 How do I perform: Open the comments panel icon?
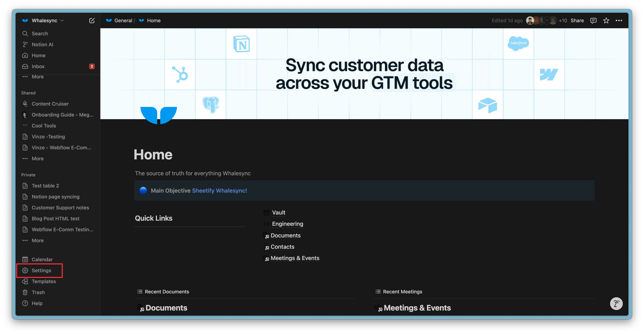click(593, 20)
